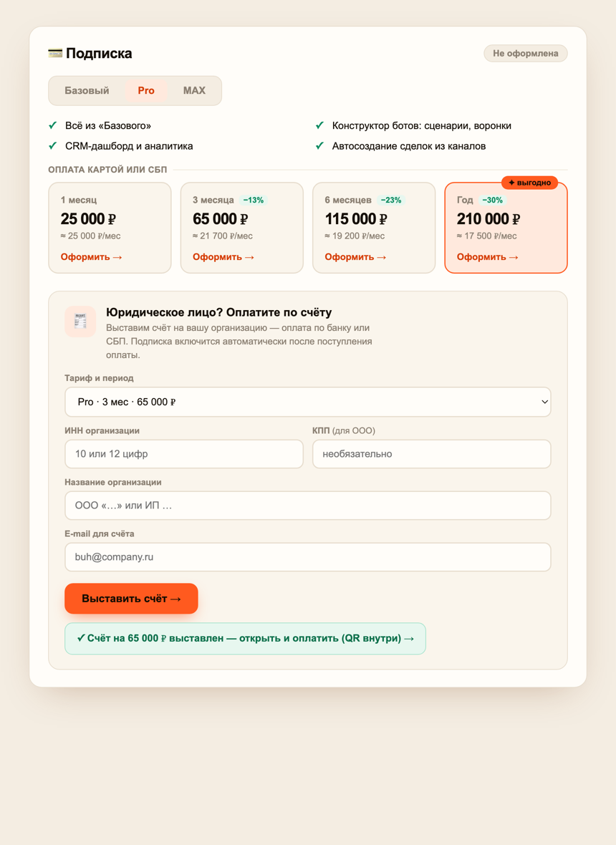The image size is (616, 845).
Task: Focus the ИНН организации input field
Action: tap(184, 454)
